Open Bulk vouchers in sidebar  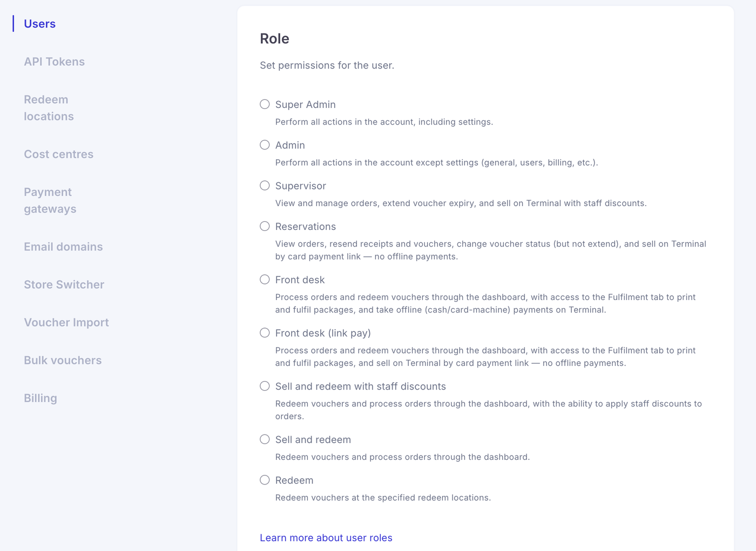[63, 360]
